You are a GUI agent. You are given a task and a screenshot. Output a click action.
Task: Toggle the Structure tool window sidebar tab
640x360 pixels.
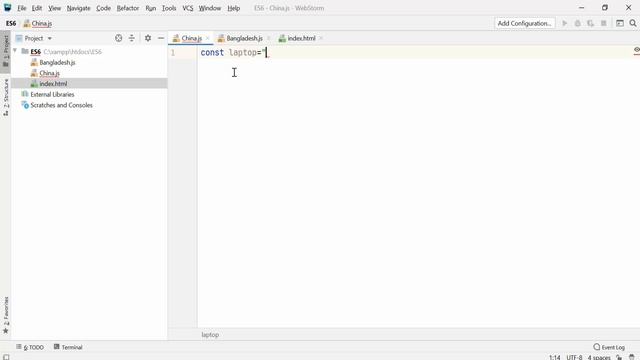(6, 97)
